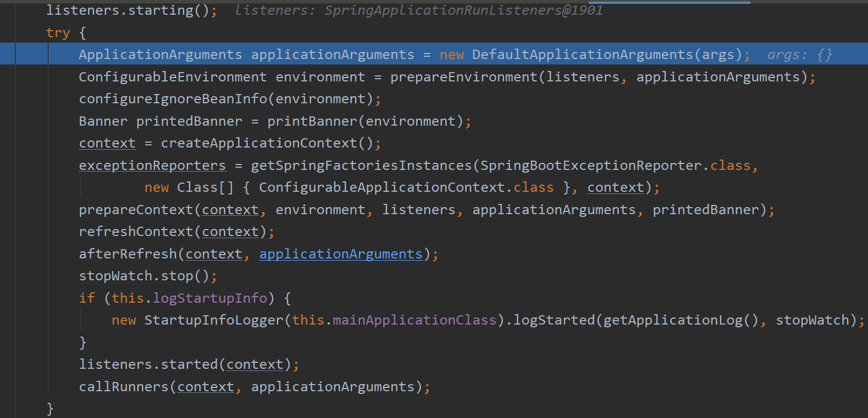
Task: Click the logStarted method call
Action: coord(554,320)
